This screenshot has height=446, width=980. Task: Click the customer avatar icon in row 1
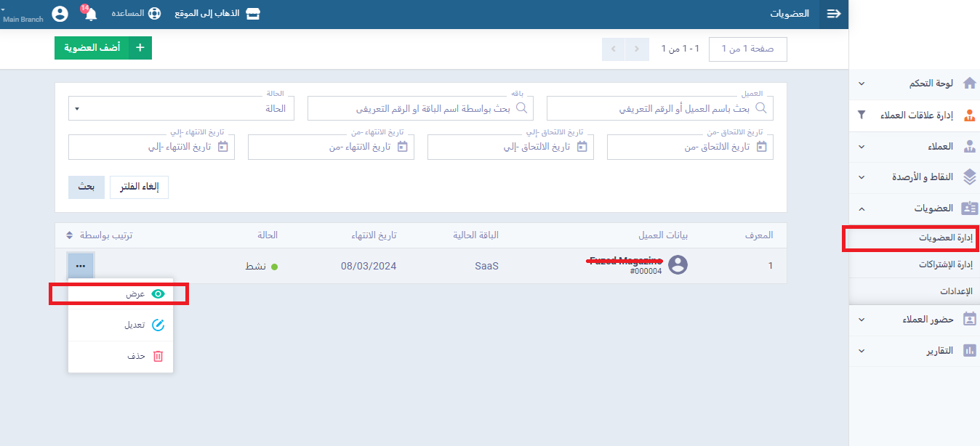coord(678,265)
